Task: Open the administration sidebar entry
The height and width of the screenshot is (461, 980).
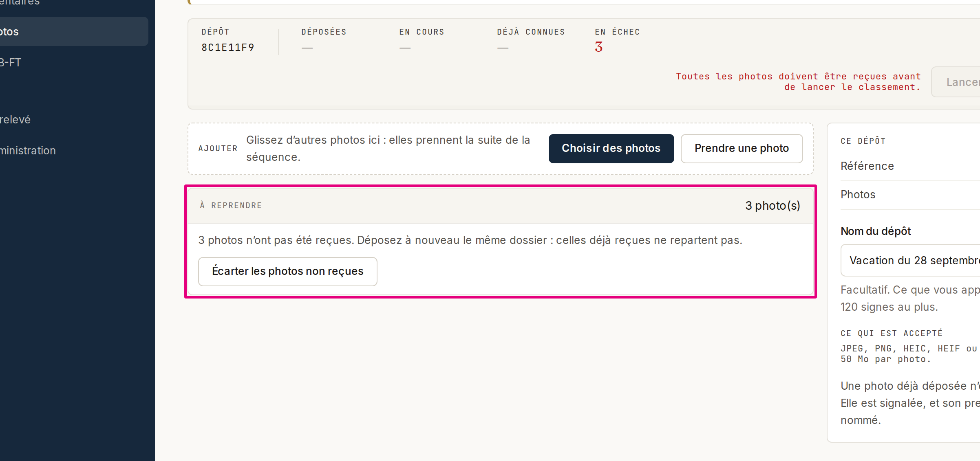Action: pyautogui.click(x=74, y=150)
